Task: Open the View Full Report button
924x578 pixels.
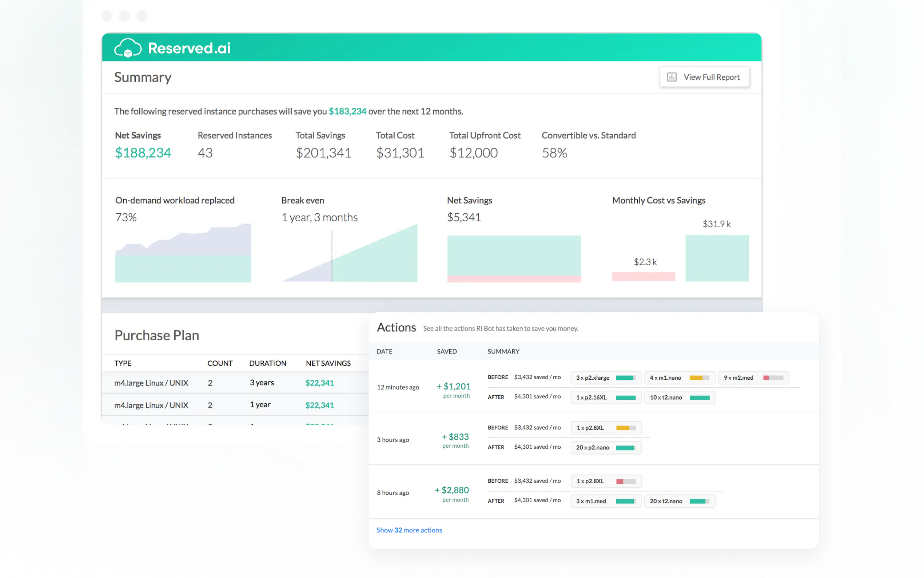Action: [x=704, y=77]
